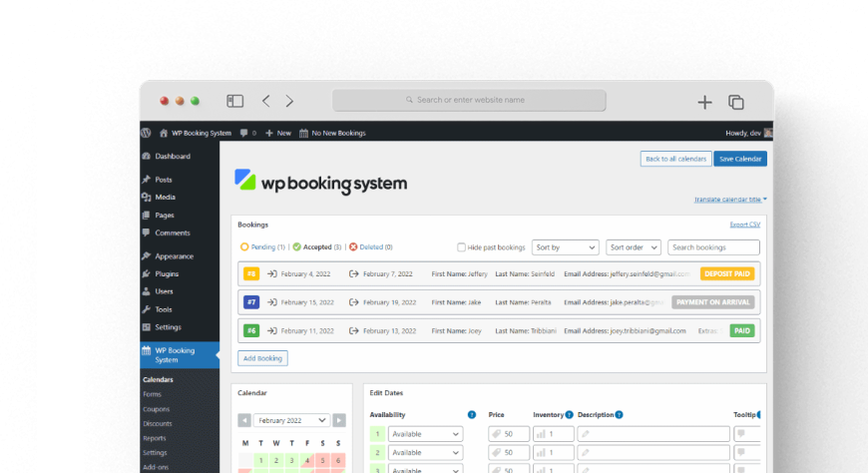Image resolution: width=868 pixels, height=473 pixels.
Task: Filter bookings by Deleted status
Action: click(371, 246)
